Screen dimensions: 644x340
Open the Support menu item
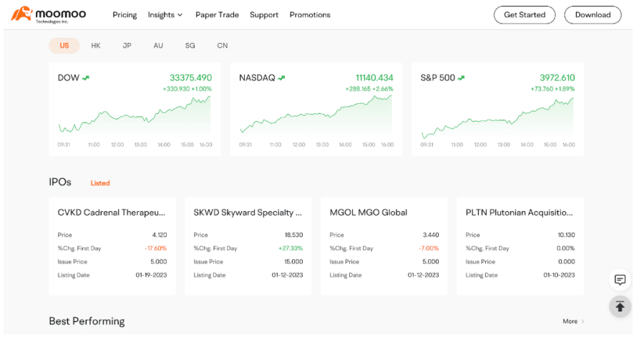click(264, 15)
